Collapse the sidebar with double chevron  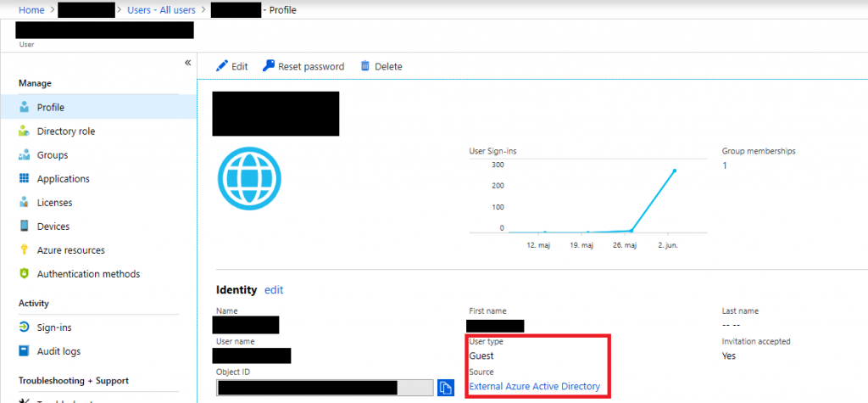coord(187,63)
